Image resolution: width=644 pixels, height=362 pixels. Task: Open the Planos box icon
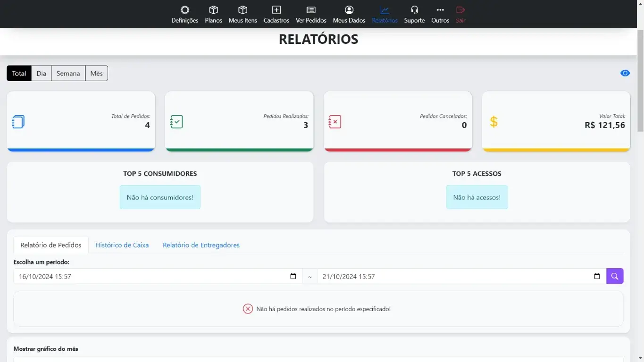point(213,10)
